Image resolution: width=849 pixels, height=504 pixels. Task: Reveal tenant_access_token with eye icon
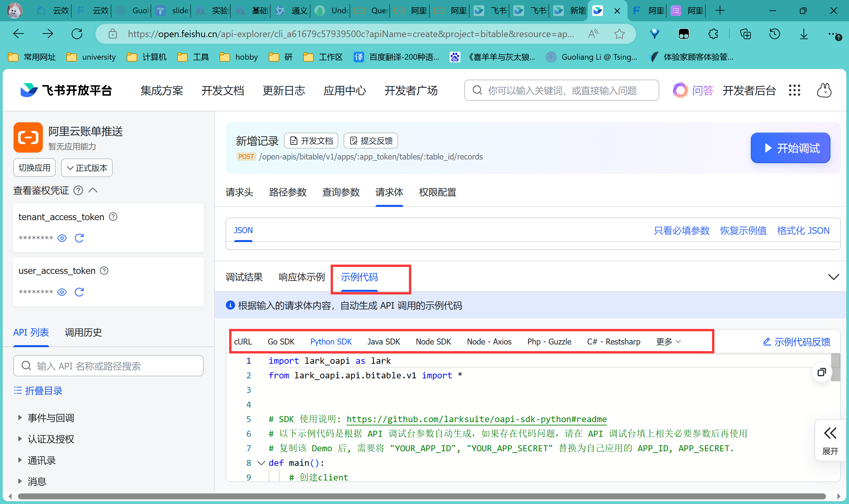(x=62, y=238)
